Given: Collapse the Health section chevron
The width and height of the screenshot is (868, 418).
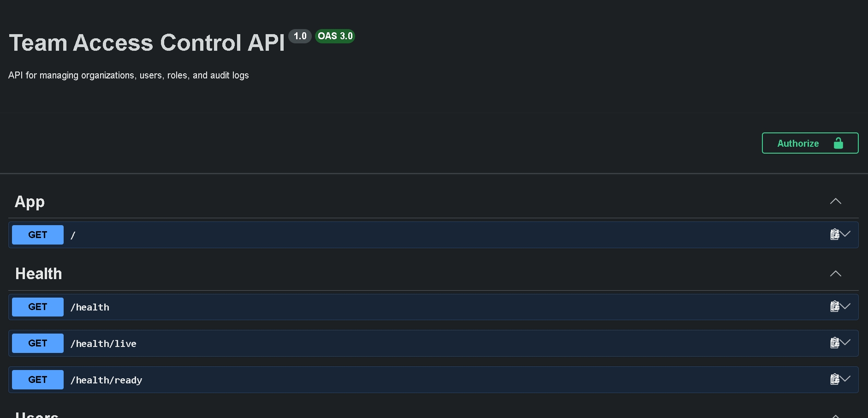Looking at the screenshot, I should click(835, 274).
